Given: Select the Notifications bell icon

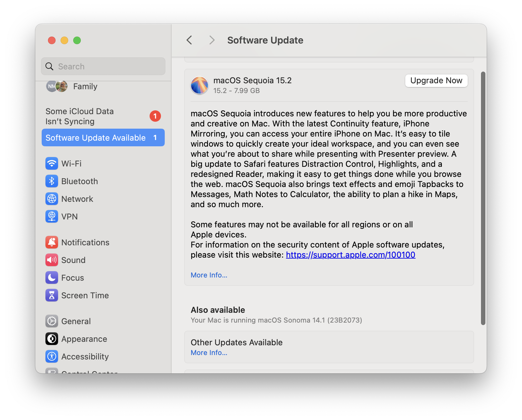Looking at the screenshot, I should (x=52, y=242).
